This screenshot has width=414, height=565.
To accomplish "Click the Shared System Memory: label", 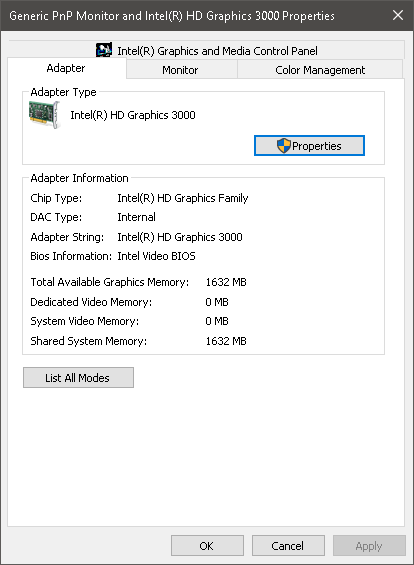I will (x=89, y=341).
